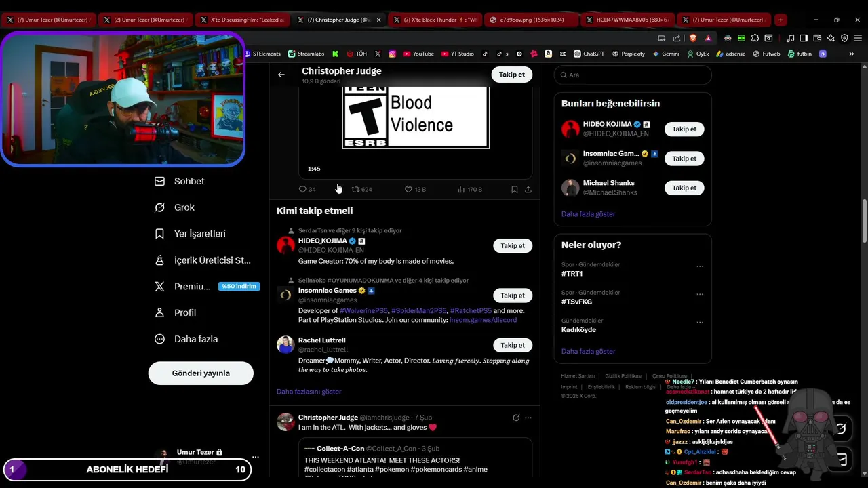Viewport: 868px width, 488px height.
Task: Expand Daha fazla sidebar menu
Action: [x=186, y=339]
